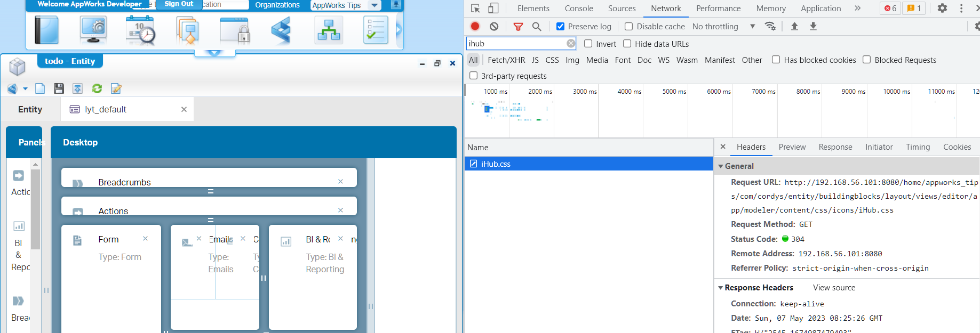Click the green refresh icon in entity toolbar
The width and height of the screenshot is (980, 333).
(97, 88)
